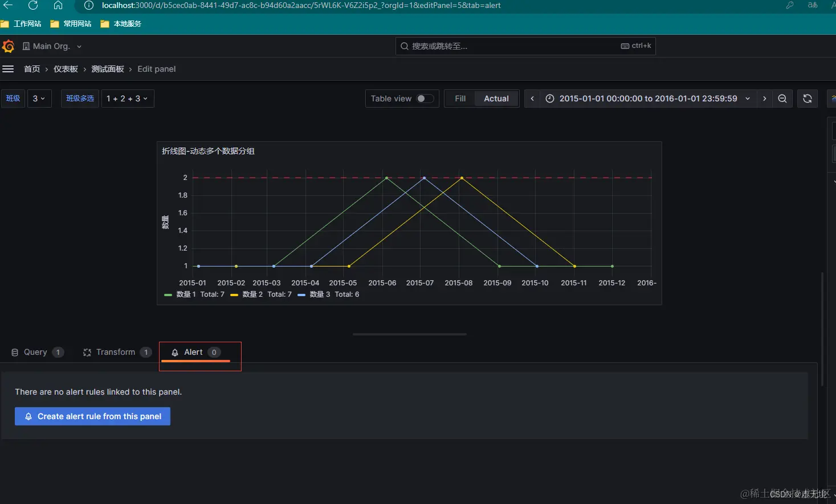Switch to the Query tab
Viewport: 836px width, 504px height.
(x=37, y=353)
